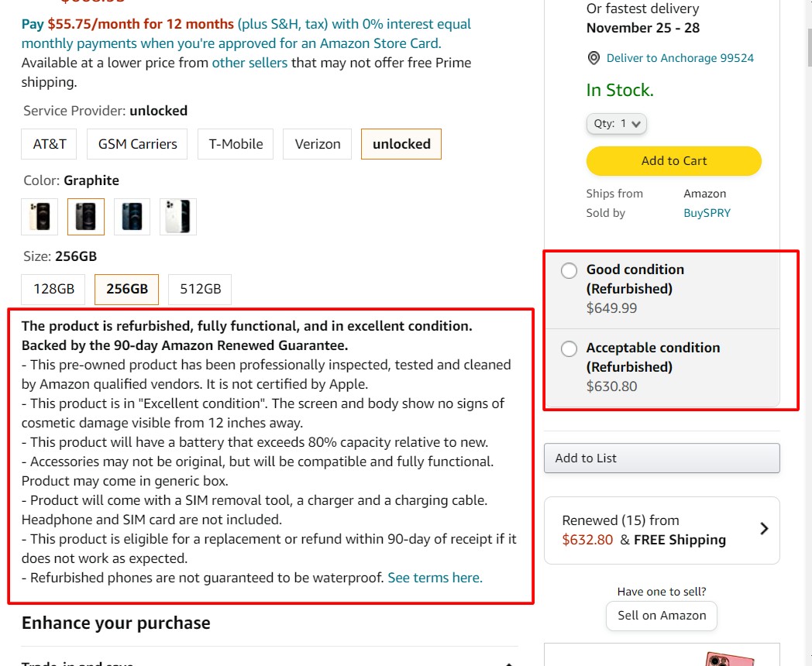
Task: Select Good condition (Refurbished) radio option
Action: point(569,270)
